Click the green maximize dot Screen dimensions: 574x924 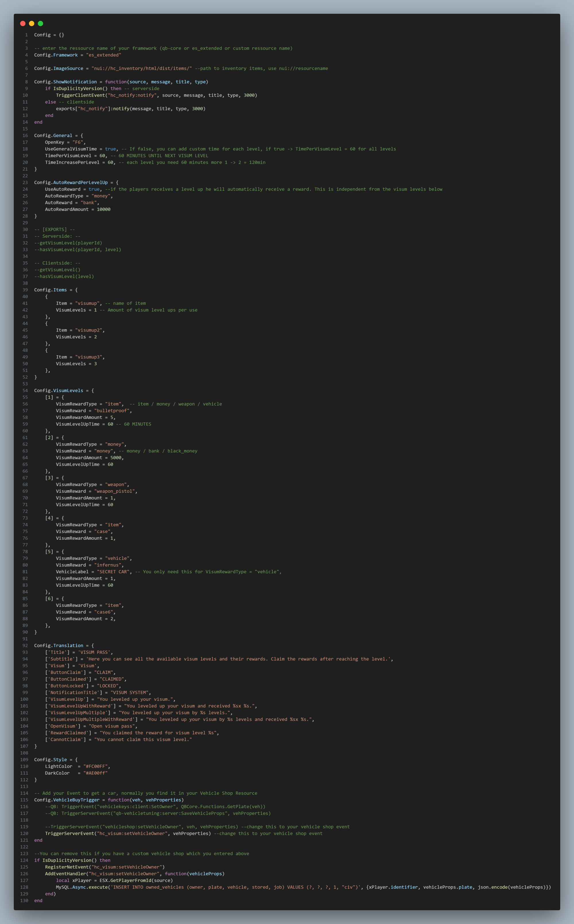click(41, 24)
